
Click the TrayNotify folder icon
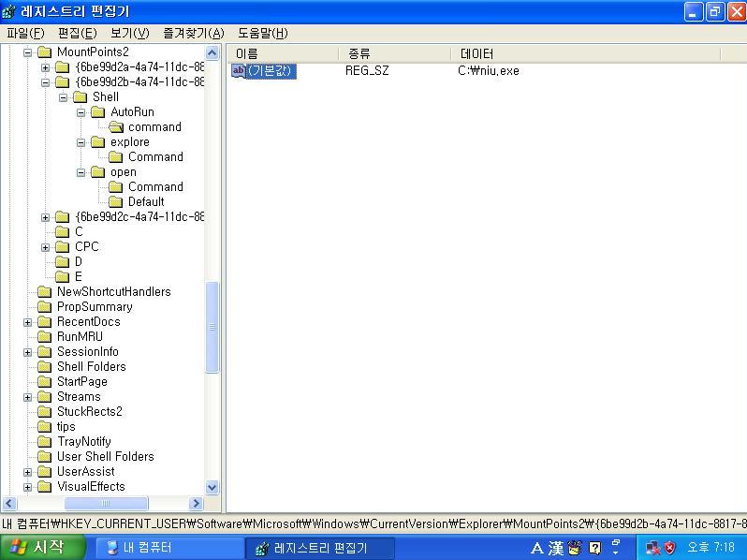click(x=44, y=442)
